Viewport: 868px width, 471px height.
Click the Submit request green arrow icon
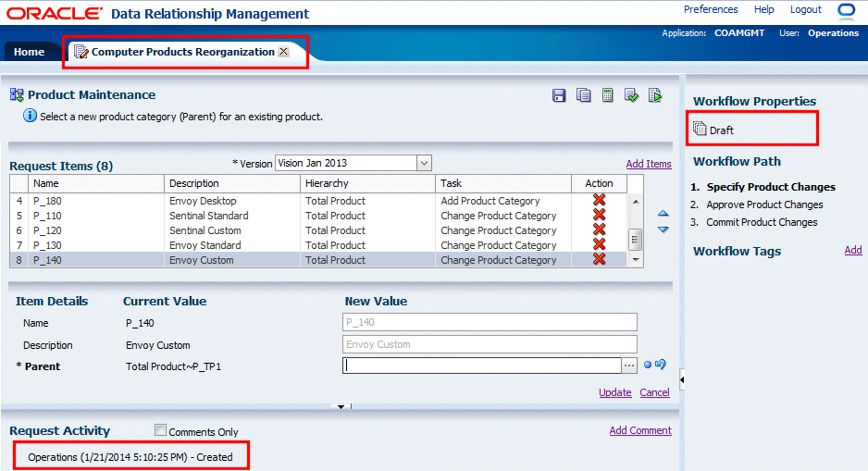point(655,95)
